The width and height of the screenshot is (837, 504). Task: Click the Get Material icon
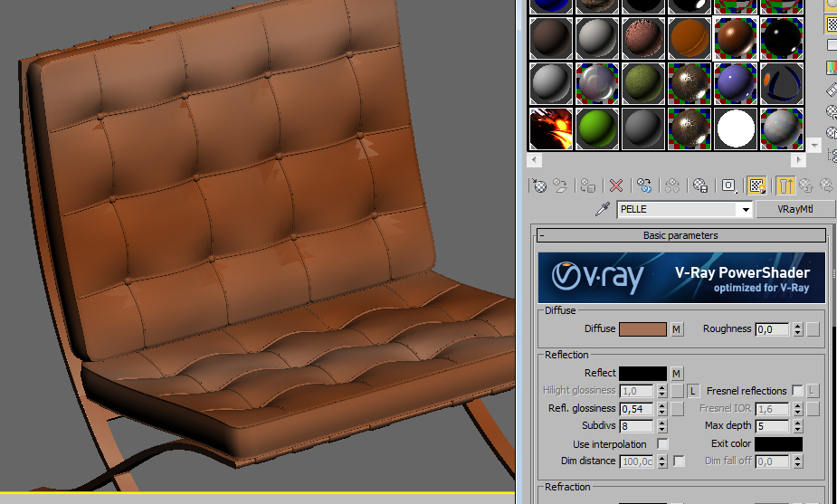(540, 185)
